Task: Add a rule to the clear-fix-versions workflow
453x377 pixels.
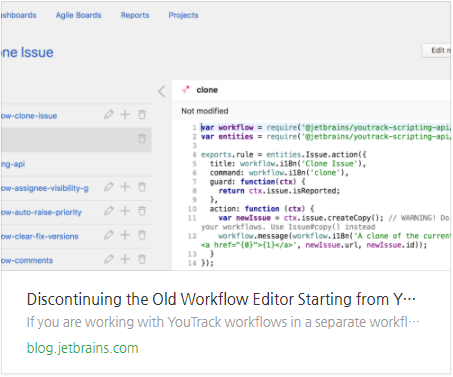Action: (125, 235)
